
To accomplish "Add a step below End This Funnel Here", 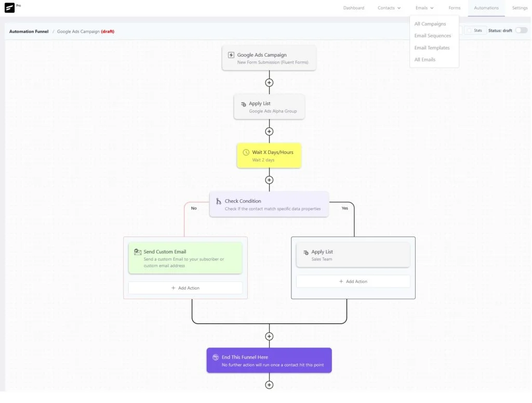I will pos(269,385).
